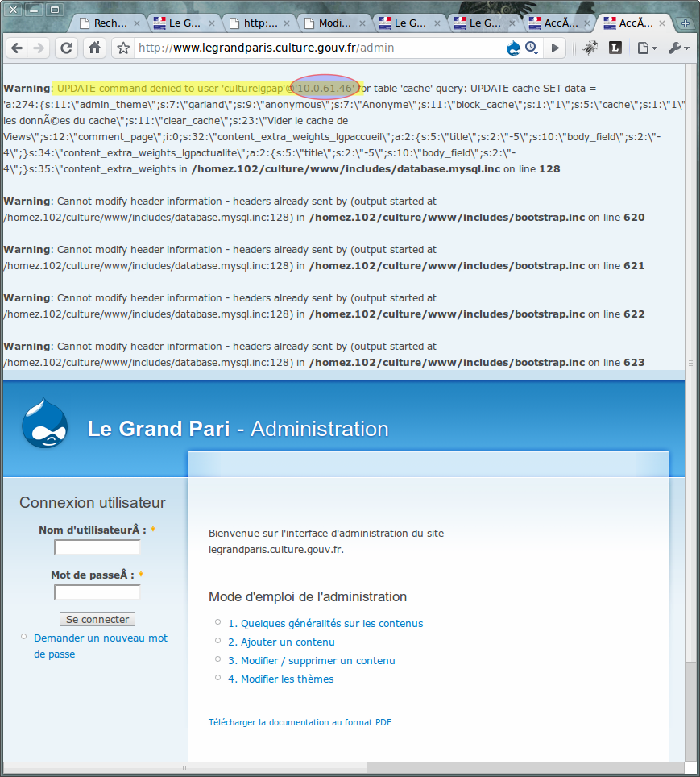Open the page menu dropdown
The height and width of the screenshot is (777, 700).
(x=647, y=48)
